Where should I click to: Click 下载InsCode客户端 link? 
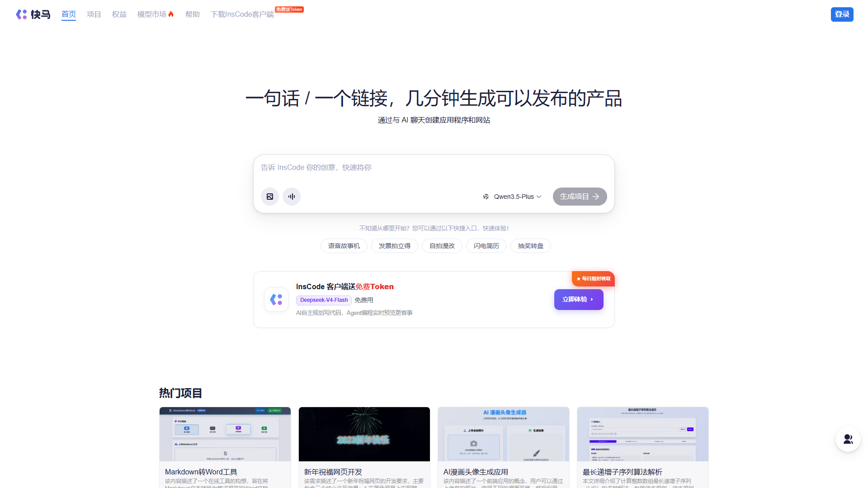click(x=242, y=14)
